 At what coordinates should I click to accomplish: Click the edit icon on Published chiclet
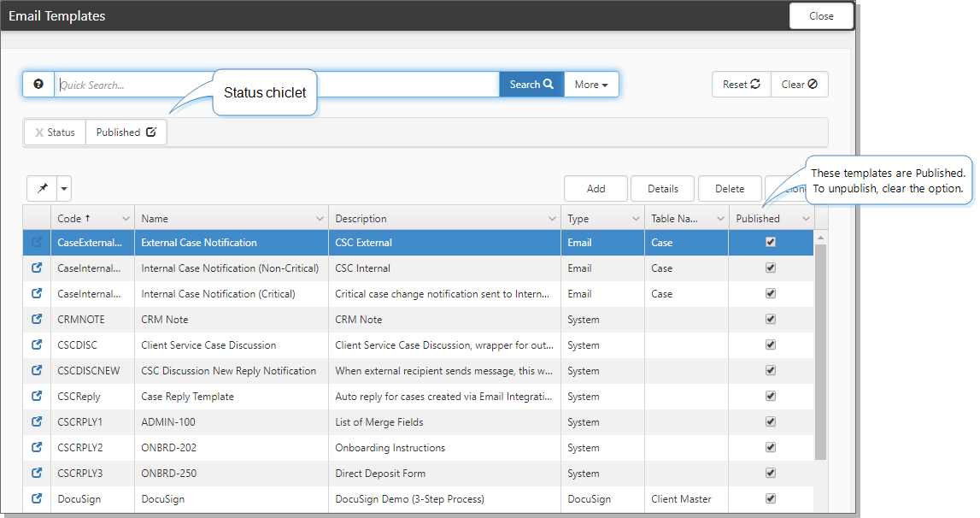click(151, 132)
